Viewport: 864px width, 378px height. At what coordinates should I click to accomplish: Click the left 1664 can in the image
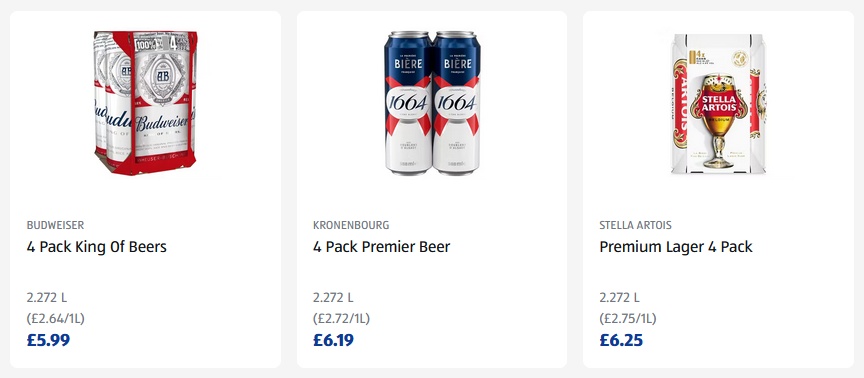[x=408, y=103]
